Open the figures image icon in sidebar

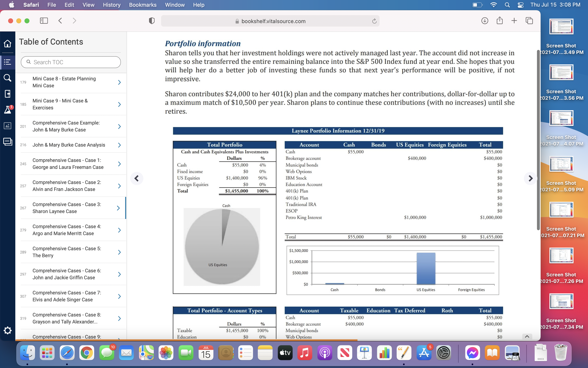8,126
